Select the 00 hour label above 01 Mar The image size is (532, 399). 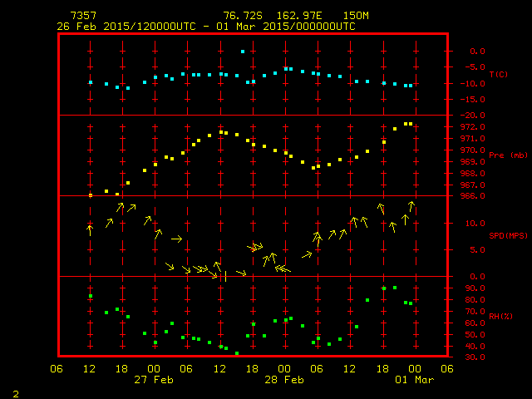click(x=415, y=369)
